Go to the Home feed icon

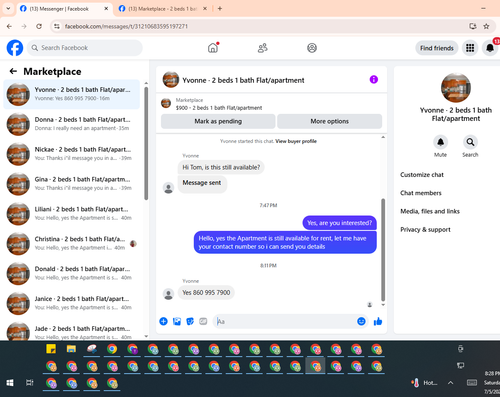coord(213,48)
